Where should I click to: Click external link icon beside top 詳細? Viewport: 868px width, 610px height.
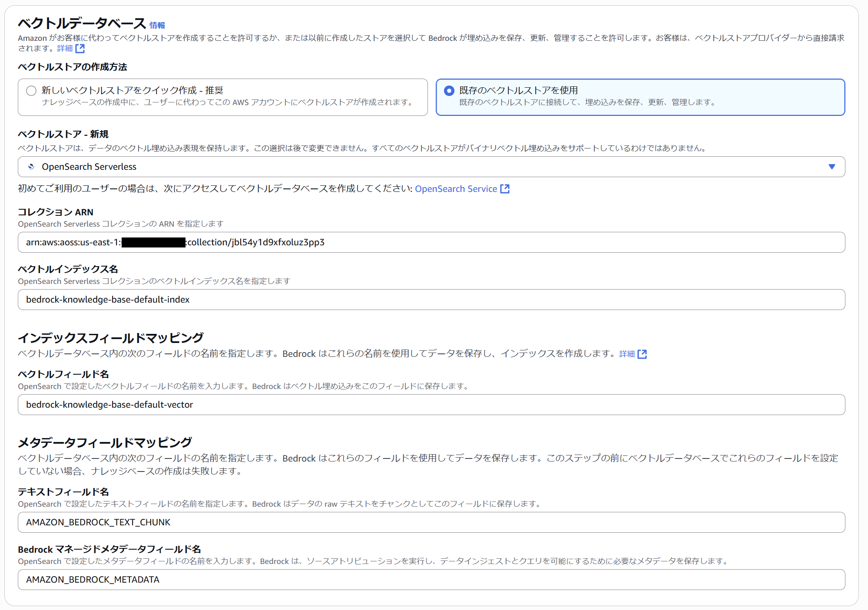[x=80, y=49]
